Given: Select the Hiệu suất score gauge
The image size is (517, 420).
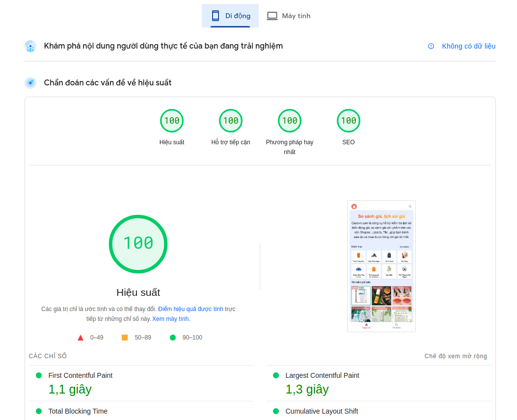Looking at the screenshot, I should [x=172, y=121].
